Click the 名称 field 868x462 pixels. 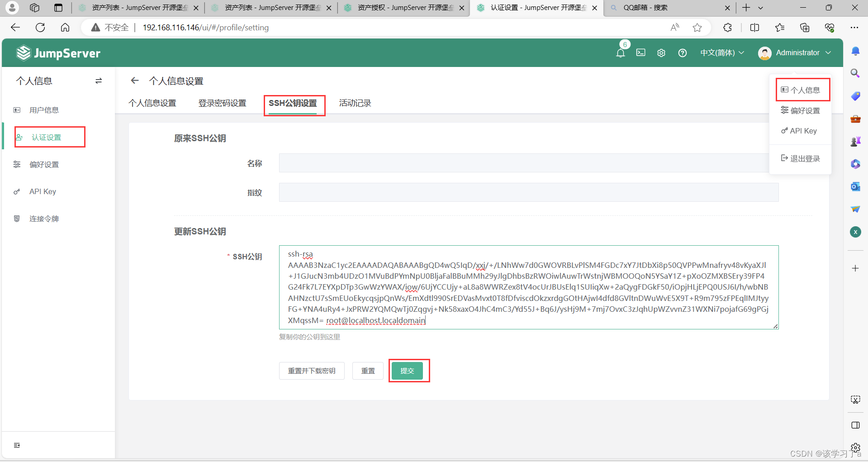click(x=529, y=163)
